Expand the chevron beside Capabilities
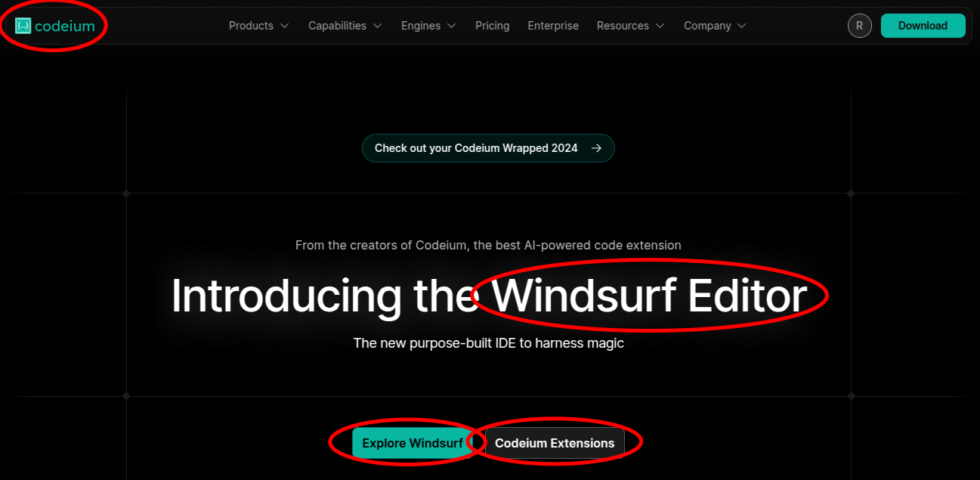Viewport: 980px width, 480px height. (x=377, y=26)
